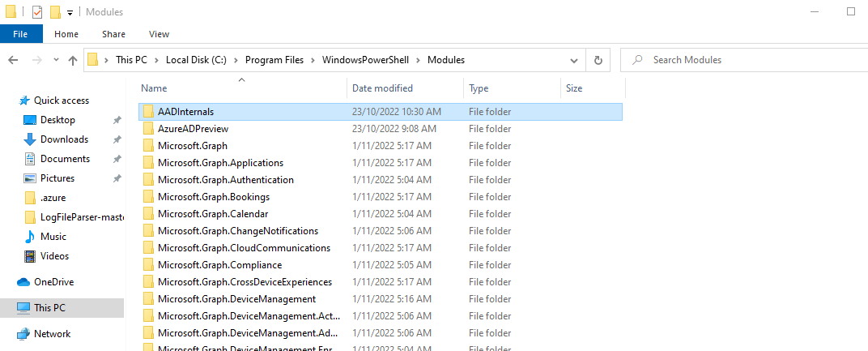This screenshot has width=868, height=351.
Task: Click the Microsoft.Graph.Applications folder icon
Action: [x=148, y=163]
